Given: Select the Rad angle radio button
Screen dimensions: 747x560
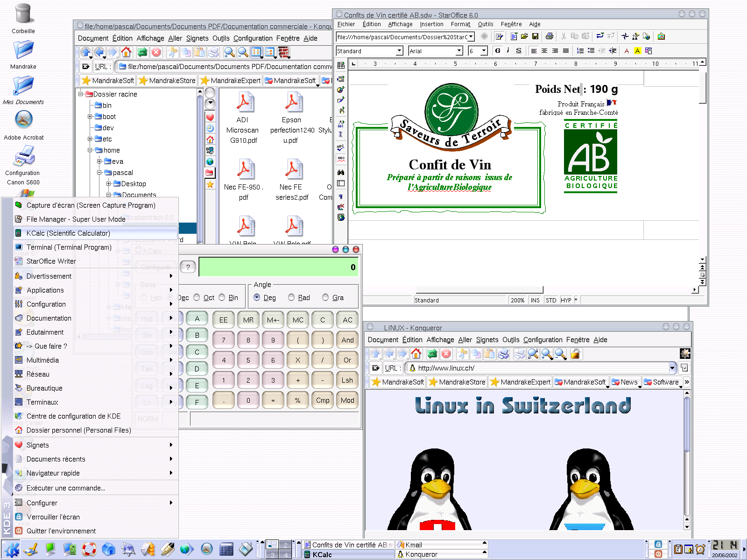Looking at the screenshot, I should point(291,298).
